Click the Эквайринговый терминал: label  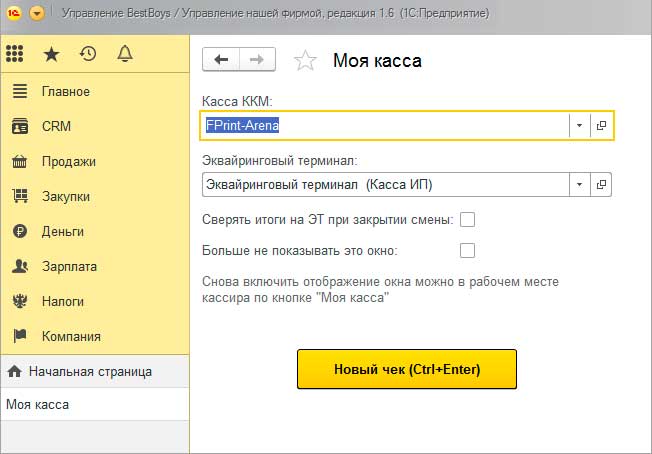(280, 160)
